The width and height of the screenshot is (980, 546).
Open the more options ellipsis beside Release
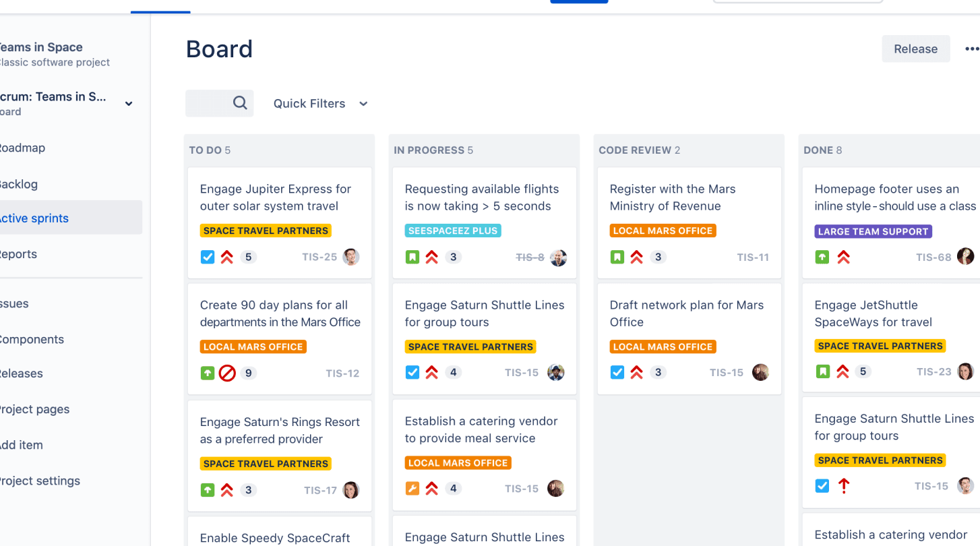coord(972,49)
